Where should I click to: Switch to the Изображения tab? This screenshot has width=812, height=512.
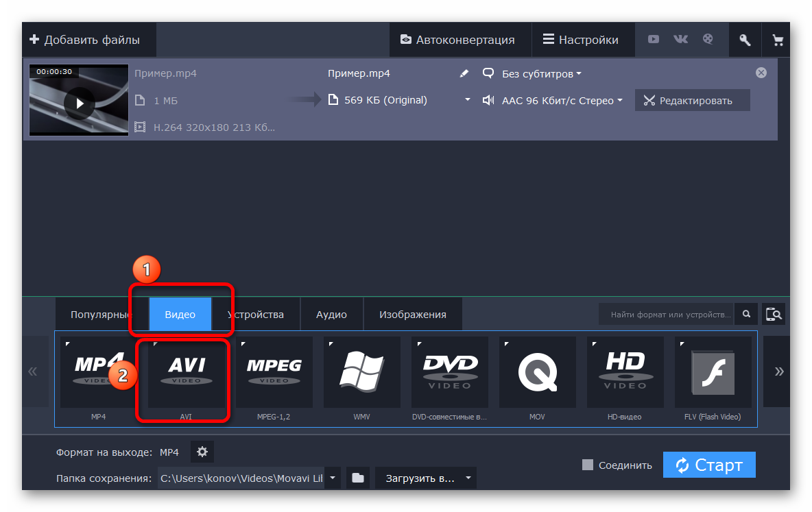point(412,315)
